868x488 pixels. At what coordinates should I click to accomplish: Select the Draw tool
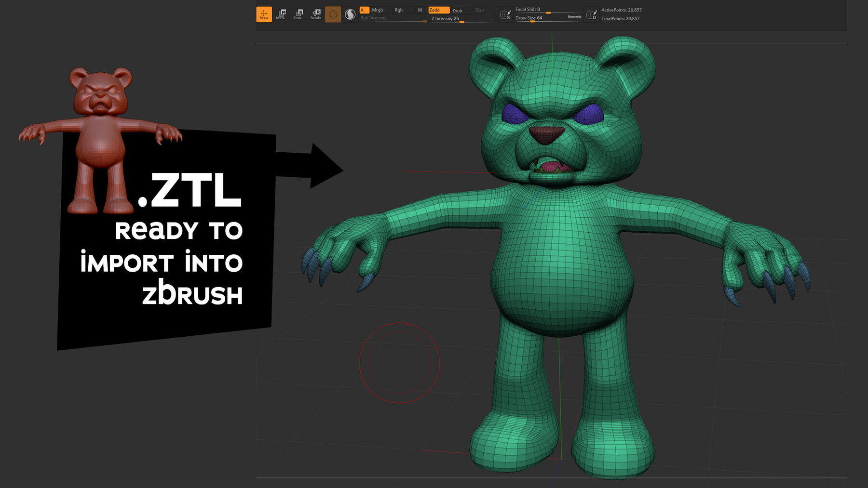click(264, 13)
